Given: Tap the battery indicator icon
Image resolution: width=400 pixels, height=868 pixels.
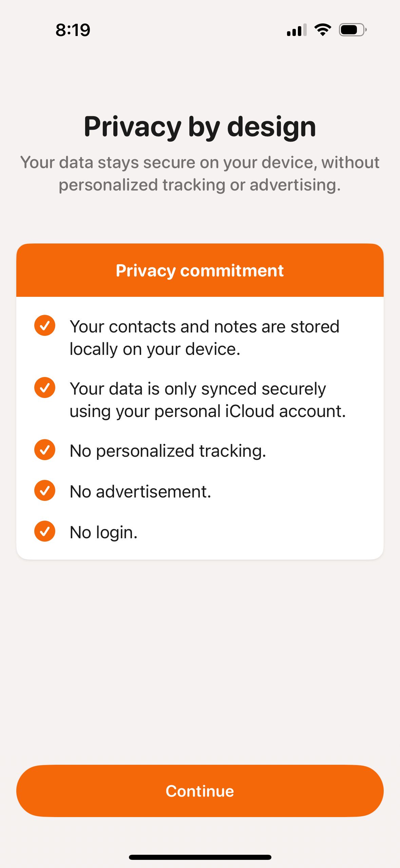Looking at the screenshot, I should coord(353,30).
